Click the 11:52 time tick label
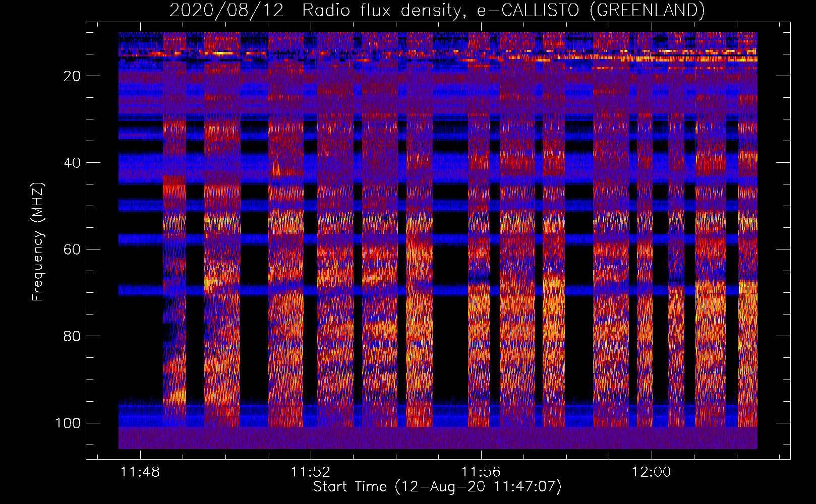The image size is (816, 504). tap(311, 472)
